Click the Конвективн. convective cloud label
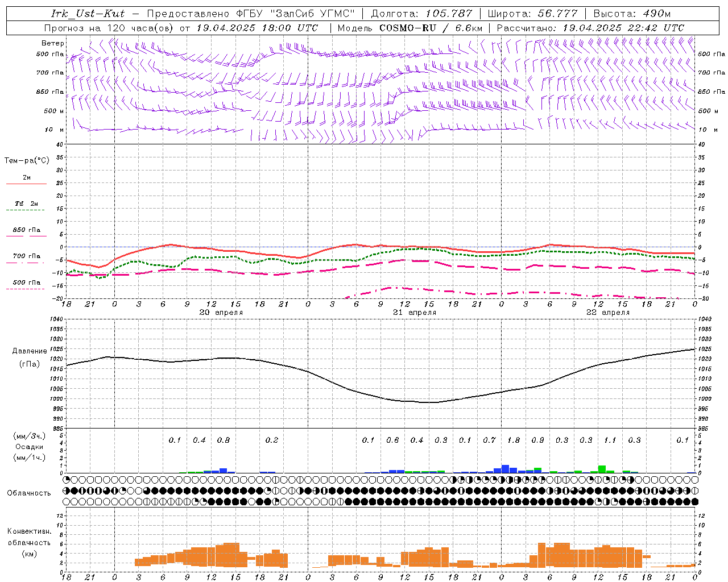The width and height of the screenshot is (728, 582). 29,531
